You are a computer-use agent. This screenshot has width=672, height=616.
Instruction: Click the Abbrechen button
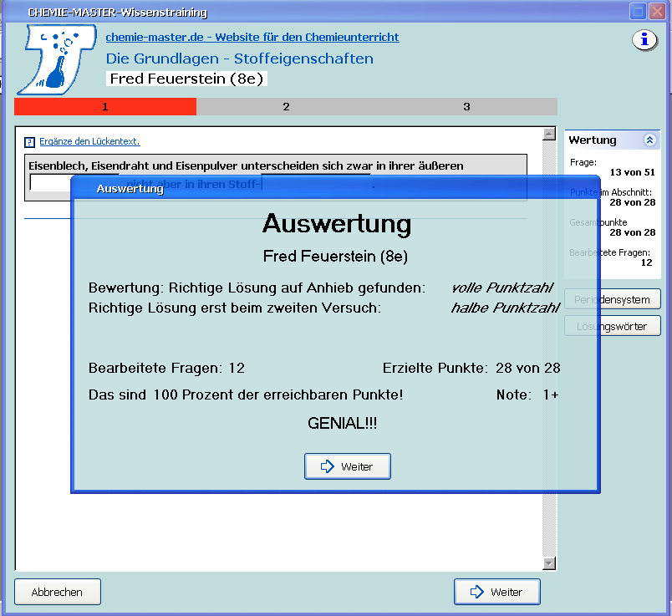[x=58, y=592]
